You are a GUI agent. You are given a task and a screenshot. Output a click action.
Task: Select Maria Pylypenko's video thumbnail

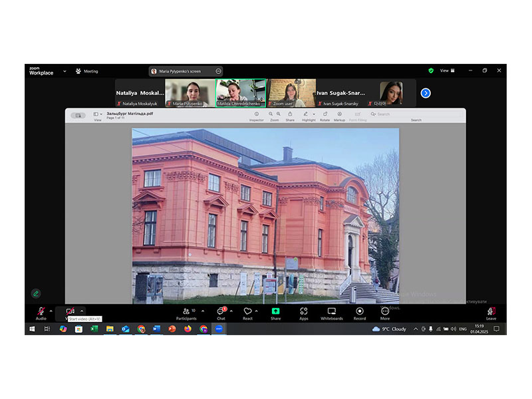point(190,93)
